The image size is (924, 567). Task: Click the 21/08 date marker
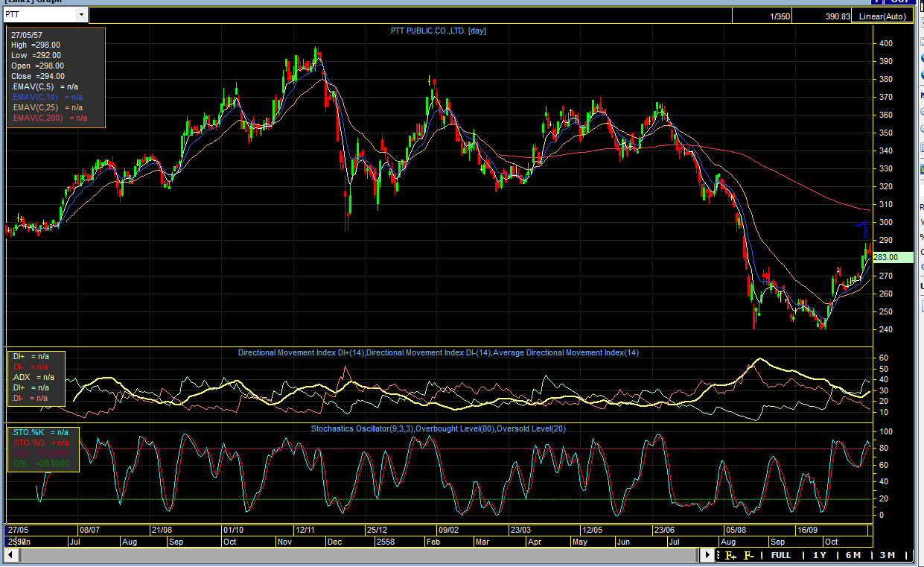(x=162, y=530)
